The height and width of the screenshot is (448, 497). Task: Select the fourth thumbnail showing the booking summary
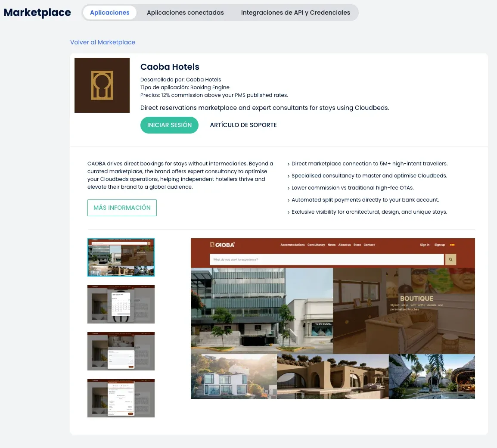[121, 398]
